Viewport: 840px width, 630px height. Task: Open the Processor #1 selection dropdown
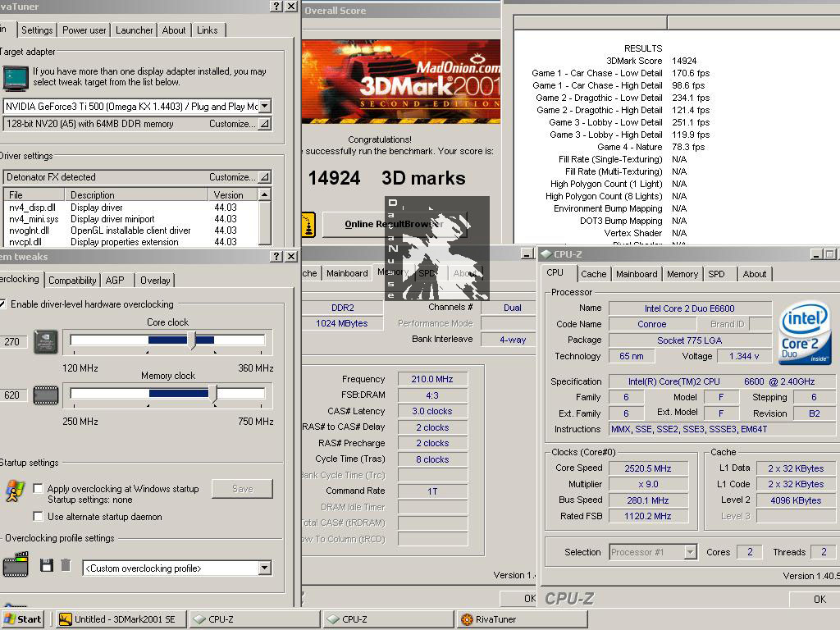pos(691,552)
